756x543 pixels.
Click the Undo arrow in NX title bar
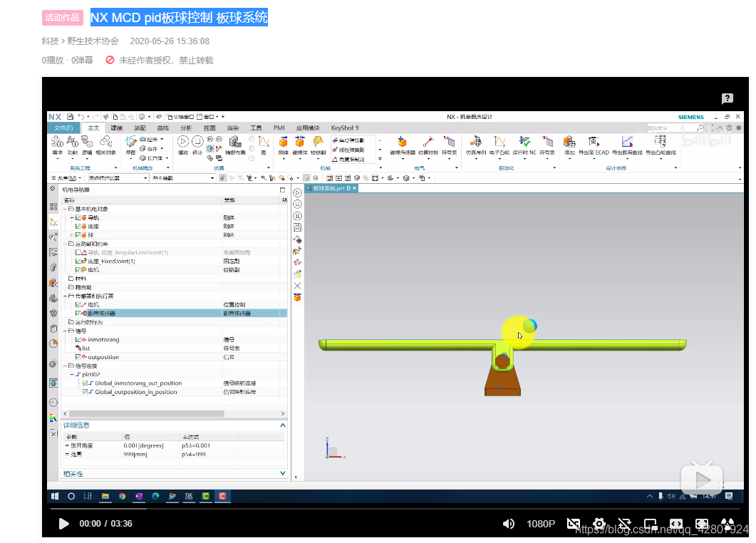(81, 117)
